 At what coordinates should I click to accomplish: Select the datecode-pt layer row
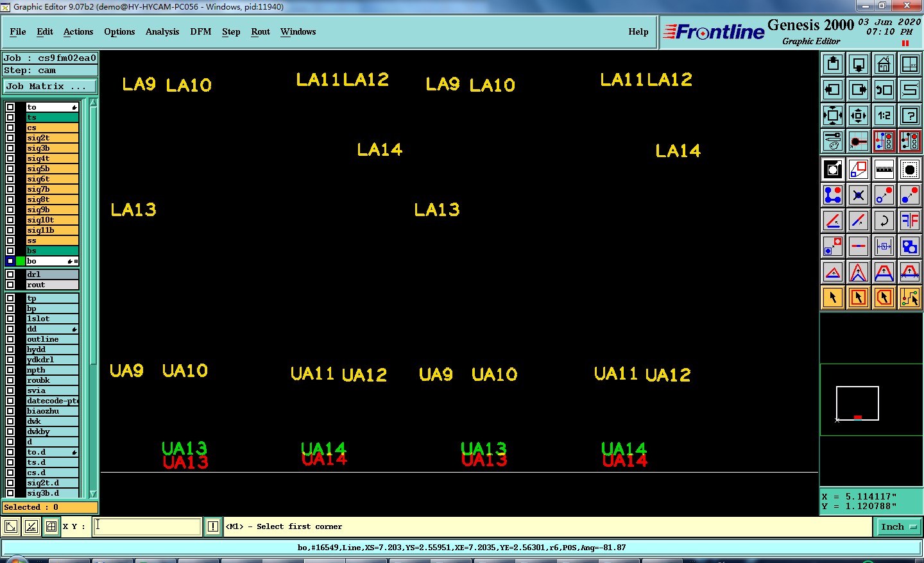(52, 401)
